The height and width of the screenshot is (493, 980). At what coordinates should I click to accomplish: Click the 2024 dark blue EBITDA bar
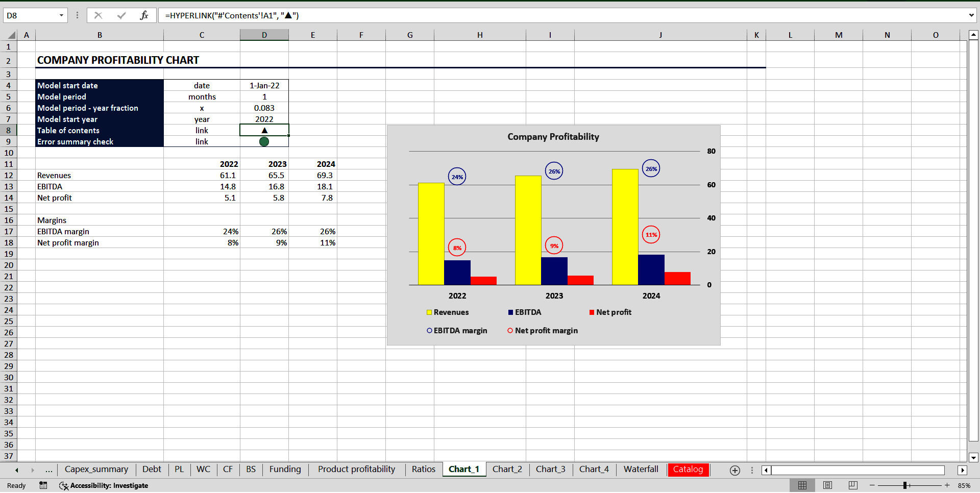(x=651, y=270)
